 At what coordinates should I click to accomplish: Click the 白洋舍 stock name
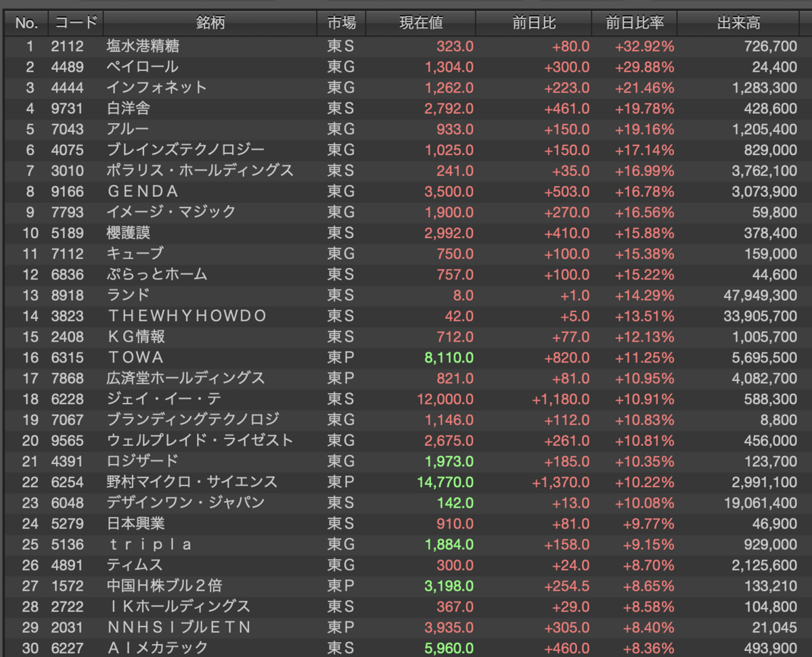(x=128, y=108)
